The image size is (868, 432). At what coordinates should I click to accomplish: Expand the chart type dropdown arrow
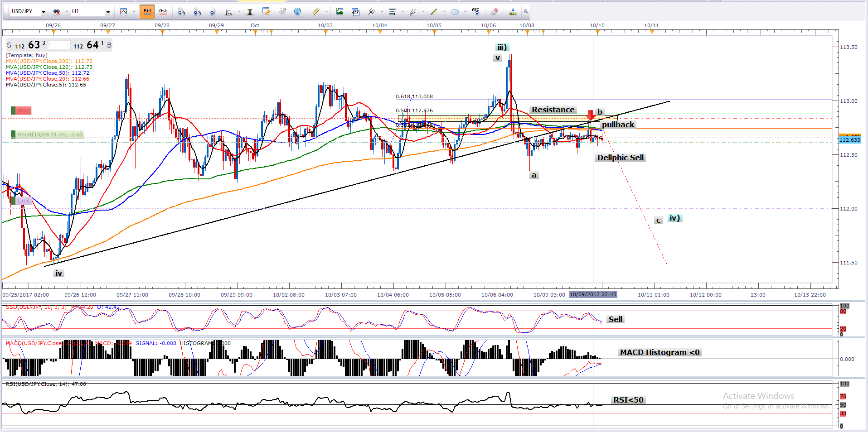pyautogui.click(x=134, y=12)
